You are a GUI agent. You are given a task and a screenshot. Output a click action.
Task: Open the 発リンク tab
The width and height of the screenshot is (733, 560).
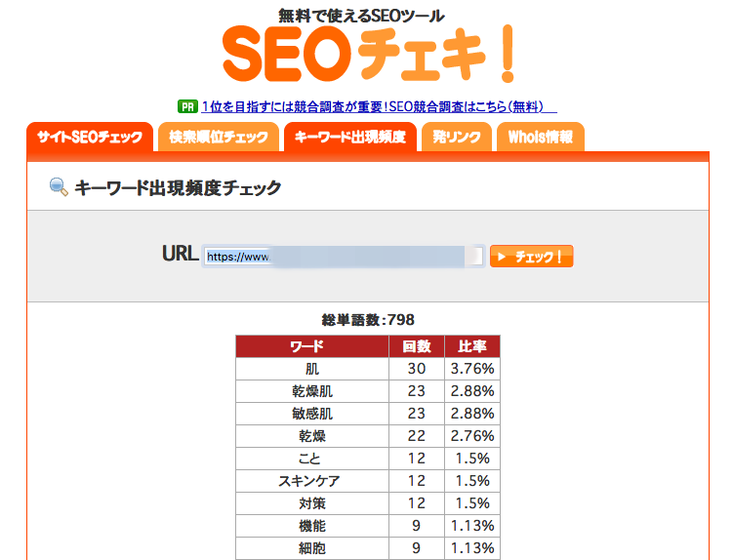click(456, 137)
